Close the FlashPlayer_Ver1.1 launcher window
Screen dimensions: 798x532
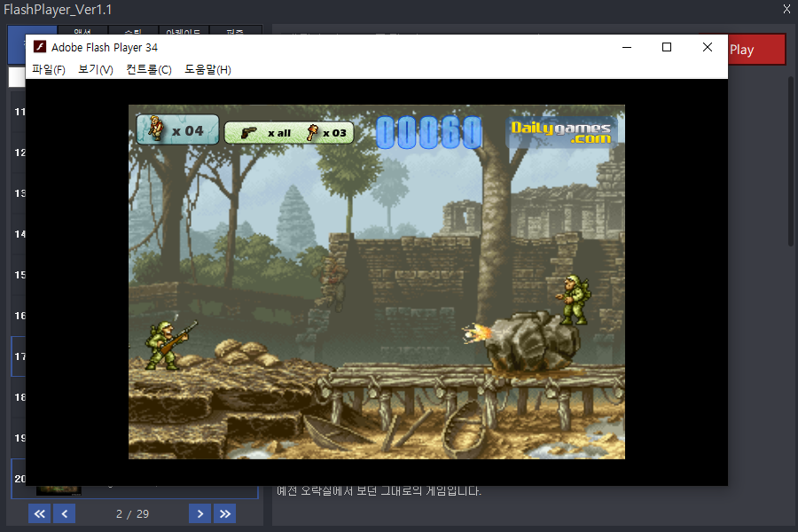786,9
